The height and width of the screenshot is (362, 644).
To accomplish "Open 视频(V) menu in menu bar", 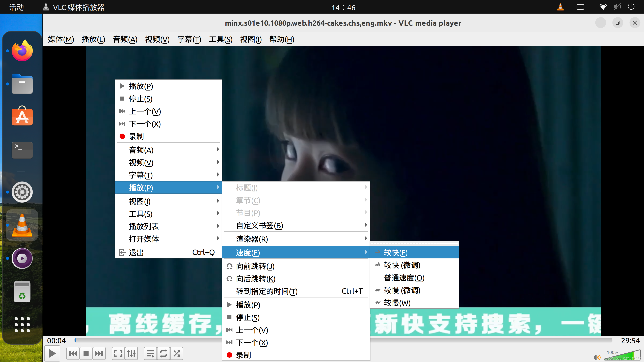I will 157,39.
